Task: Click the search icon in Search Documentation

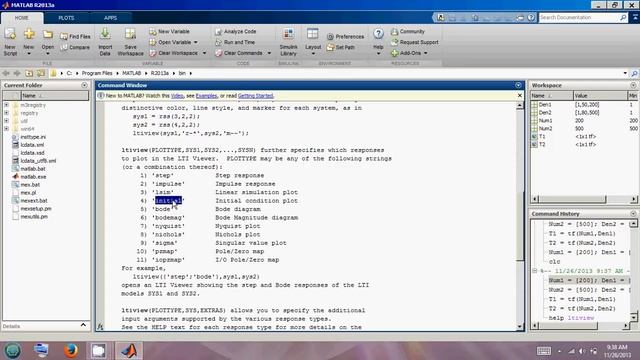Action: tap(623, 18)
